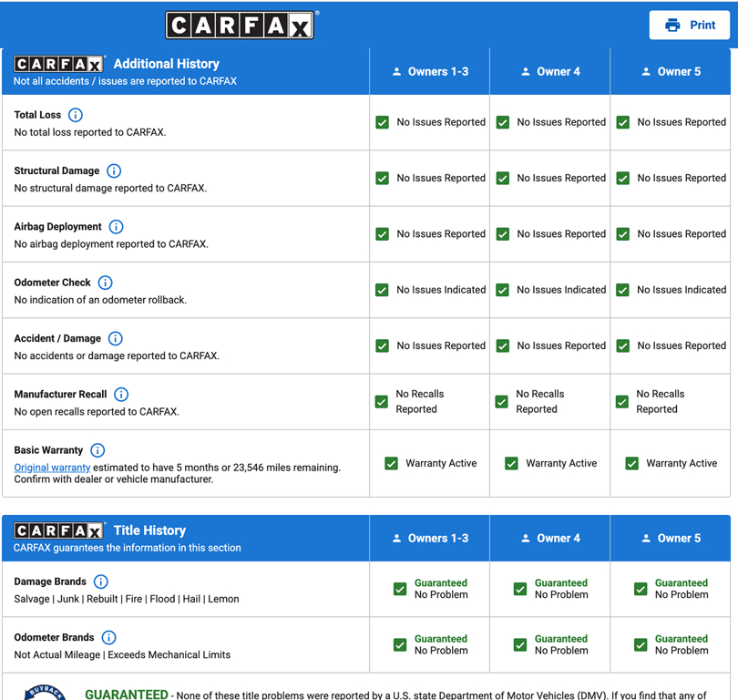The image size is (738, 700).
Task: Select the Owner 4 column header in Additional History
Action: click(549, 71)
